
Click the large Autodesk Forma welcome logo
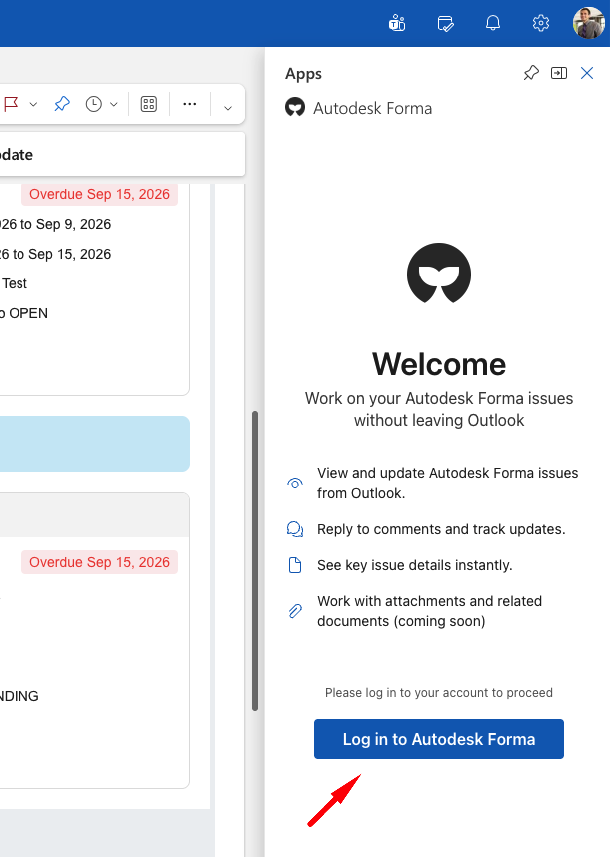click(439, 273)
